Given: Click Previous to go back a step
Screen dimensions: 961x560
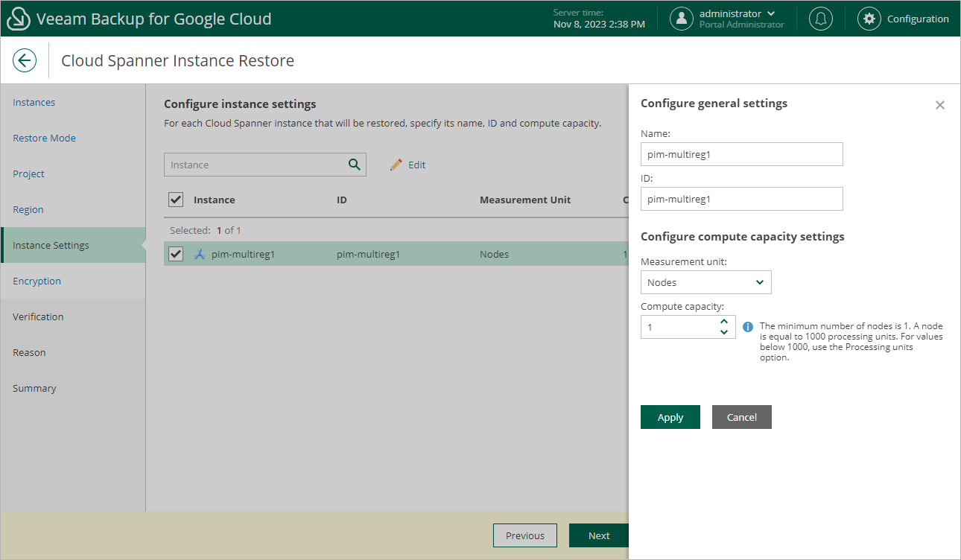Looking at the screenshot, I should coord(524,535).
